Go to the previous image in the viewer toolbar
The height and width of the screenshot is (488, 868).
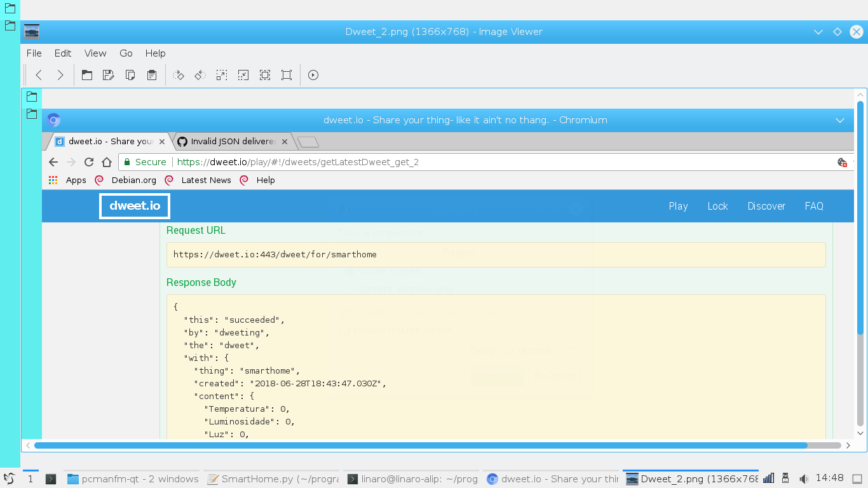coord(39,75)
